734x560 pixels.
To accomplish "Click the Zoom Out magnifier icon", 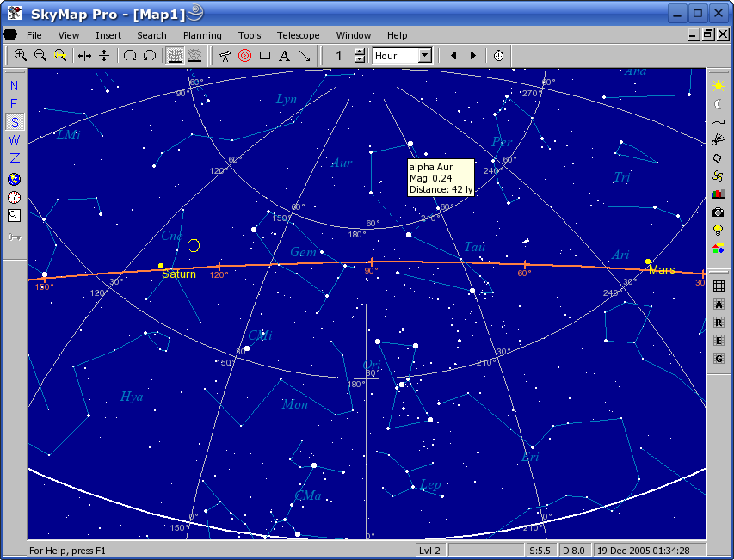I will tap(40, 56).
